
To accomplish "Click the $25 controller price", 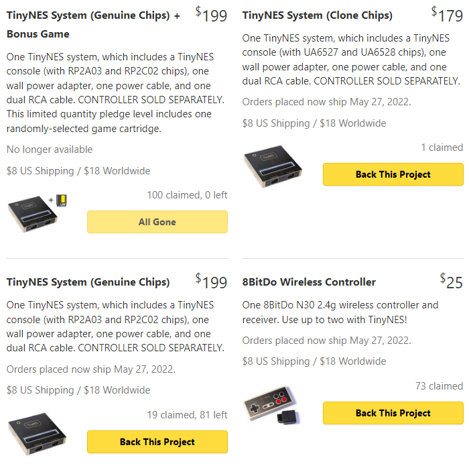I will click(x=452, y=282).
